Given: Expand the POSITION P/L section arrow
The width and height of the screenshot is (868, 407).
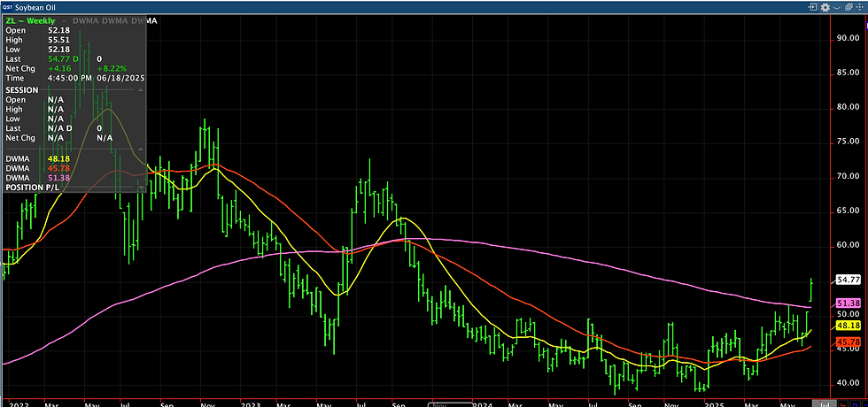Looking at the screenshot, I should coord(141,188).
